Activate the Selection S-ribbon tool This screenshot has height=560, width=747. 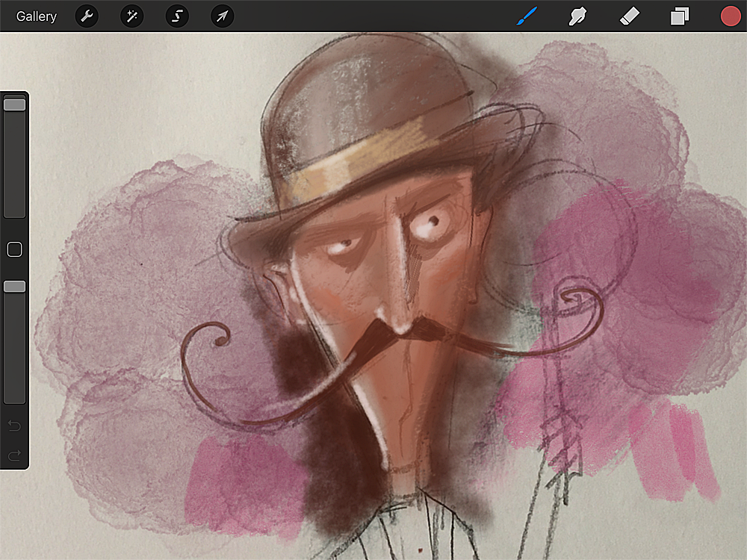coord(177,16)
